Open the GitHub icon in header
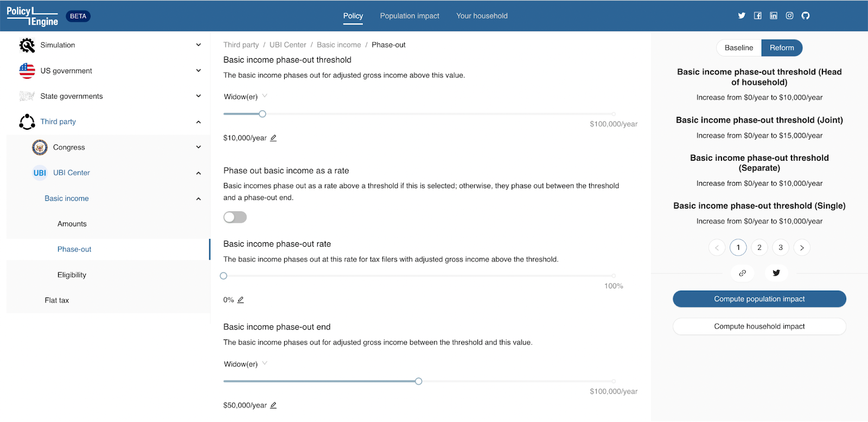The width and height of the screenshot is (868, 422). tap(806, 16)
